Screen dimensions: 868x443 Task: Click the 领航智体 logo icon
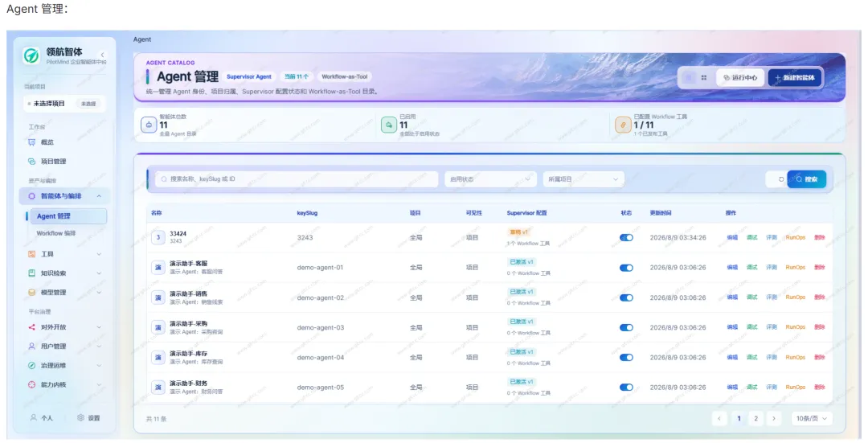pos(31,55)
